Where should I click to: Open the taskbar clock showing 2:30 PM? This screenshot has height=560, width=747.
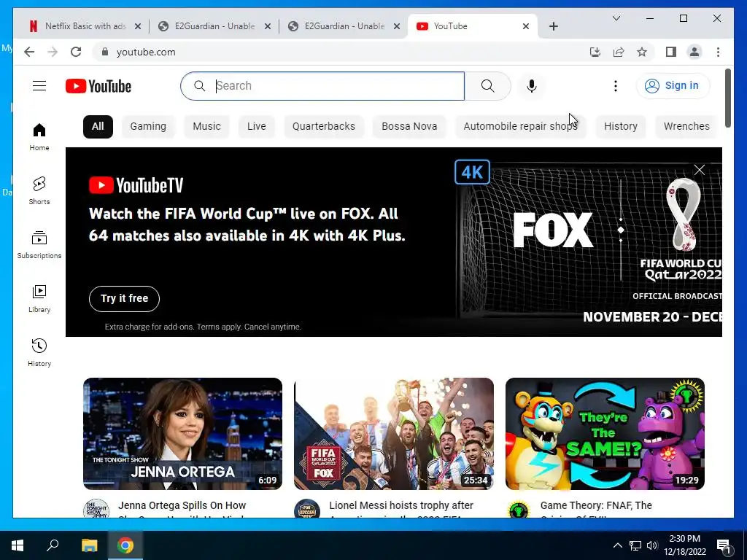pyautogui.click(x=684, y=545)
